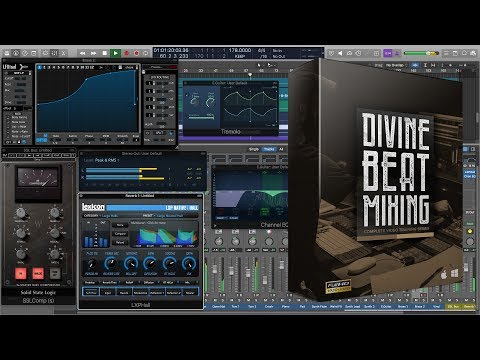480x360 pixels.
Task: Open Quick Help in the control bar
Action: [x=25, y=53]
